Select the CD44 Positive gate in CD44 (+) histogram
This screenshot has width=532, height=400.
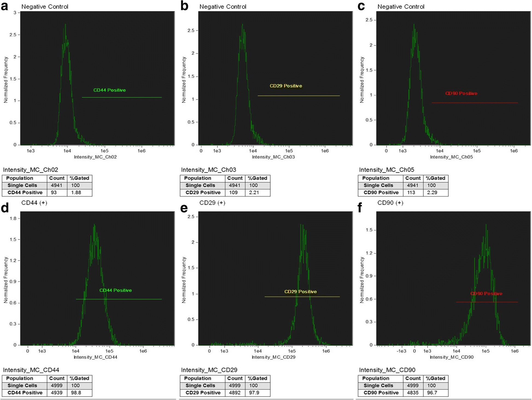tap(119, 299)
